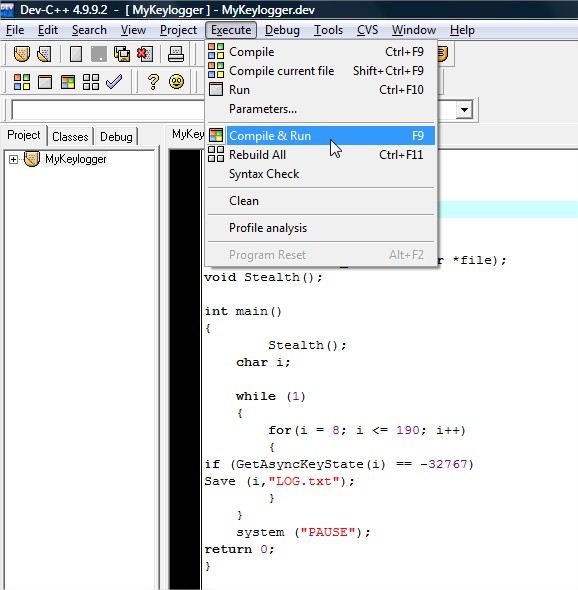Click the MyKeylogger project name in tree
578x590 pixels.
tap(76, 159)
